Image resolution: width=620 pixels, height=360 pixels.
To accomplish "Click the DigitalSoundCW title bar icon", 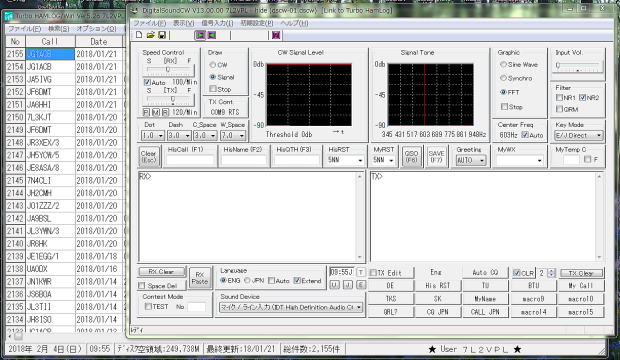I will tap(134, 10).
